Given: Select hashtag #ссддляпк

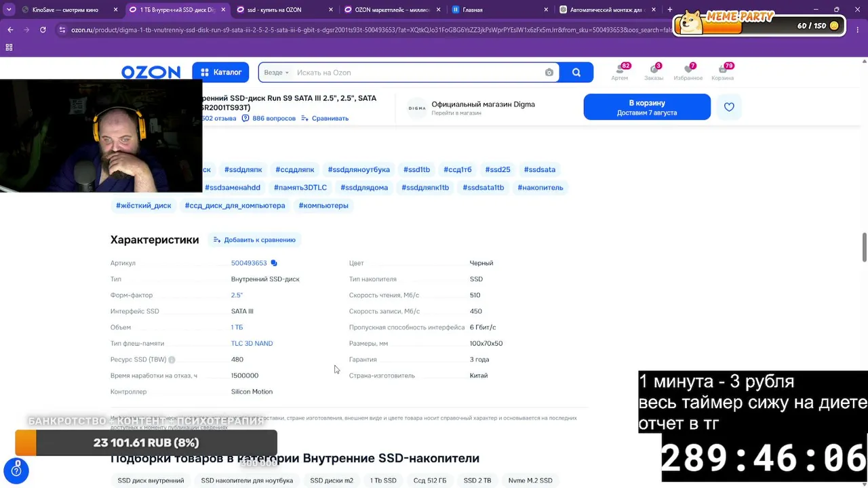Looking at the screenshot, I should tap(294, 169).
